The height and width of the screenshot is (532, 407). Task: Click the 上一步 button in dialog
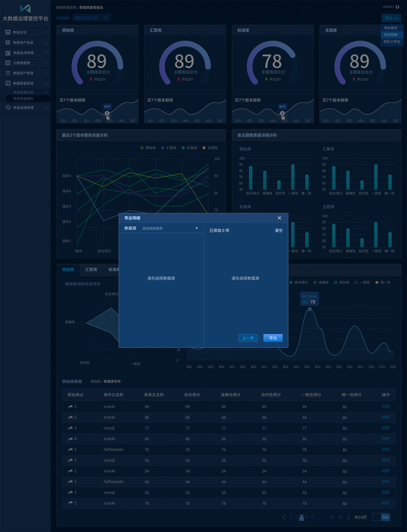tap(248, 338)
